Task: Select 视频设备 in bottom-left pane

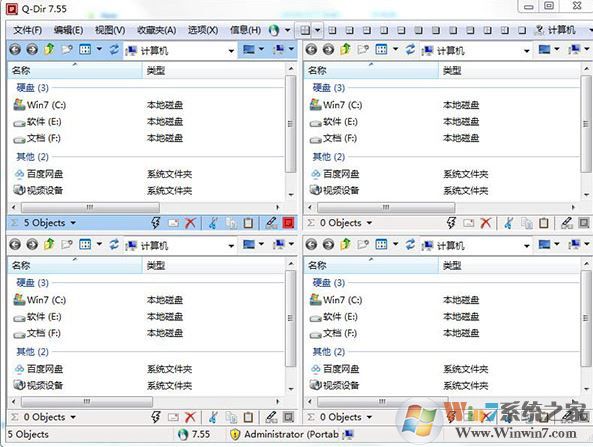Action: (x=38, y=385)
